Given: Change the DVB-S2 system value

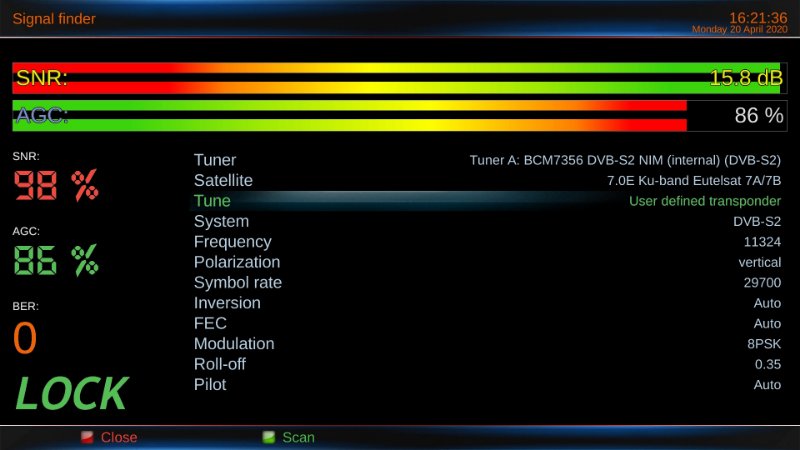Looking at the screenshot, I should [x=757, y=221].
